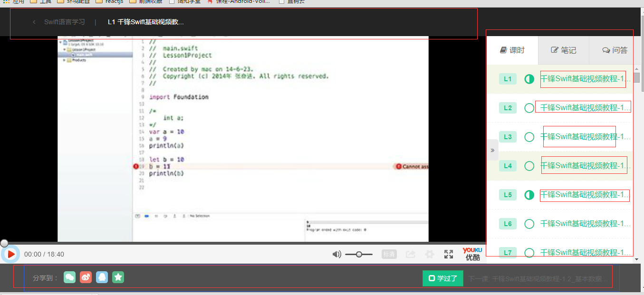Image resolution: width=644 pixels, height=295 pixels.
Task: Open lesson L5 千锋Swift基础视频教程 title link
Action: click(586, 195)
